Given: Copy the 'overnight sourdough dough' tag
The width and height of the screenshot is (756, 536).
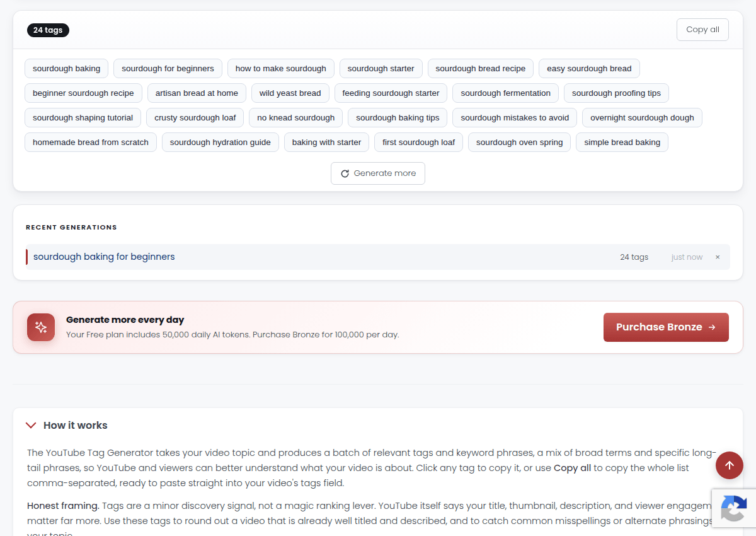Looking at the screenshot, I should pyautogui.click(x=642, y=118).
